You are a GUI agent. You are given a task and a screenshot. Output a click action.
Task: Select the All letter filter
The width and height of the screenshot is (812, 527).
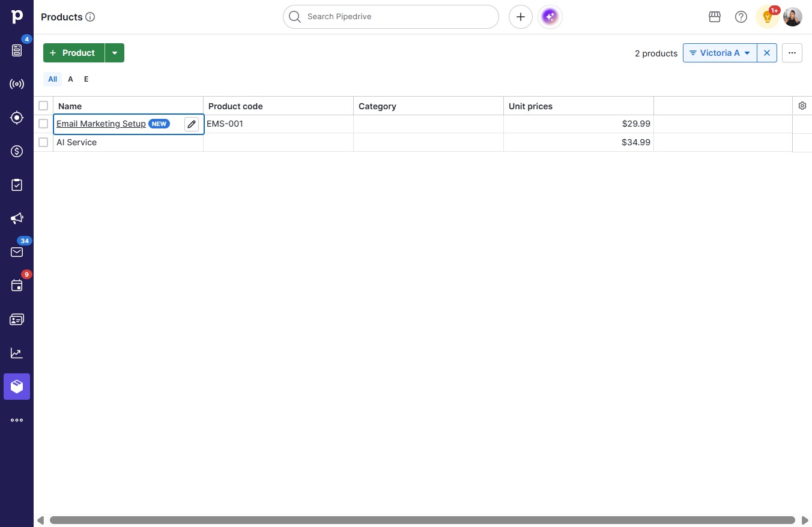click(x=53, y=79)
